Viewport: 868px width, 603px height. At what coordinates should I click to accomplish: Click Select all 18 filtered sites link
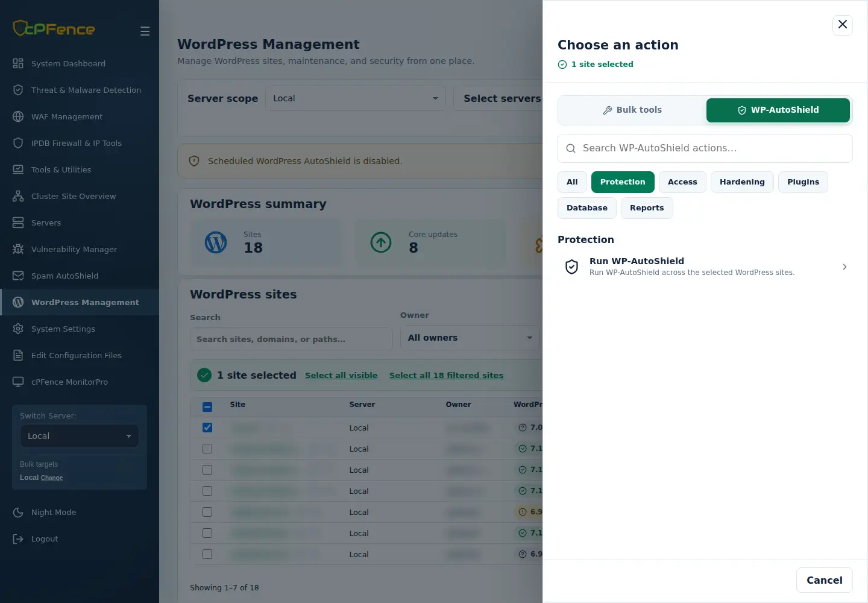(x=446, y=375)
